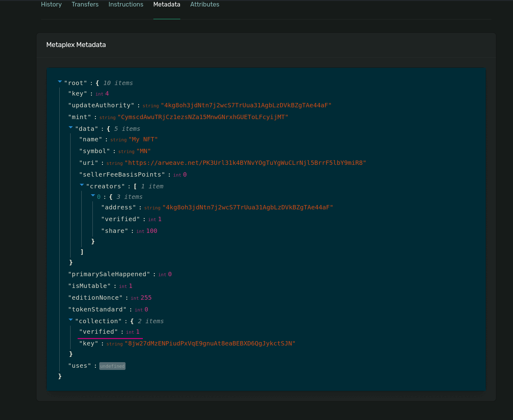This screenshot has width=513, height=420.
Task: Click the editionNonce value 255
Action: pos(146,298)
